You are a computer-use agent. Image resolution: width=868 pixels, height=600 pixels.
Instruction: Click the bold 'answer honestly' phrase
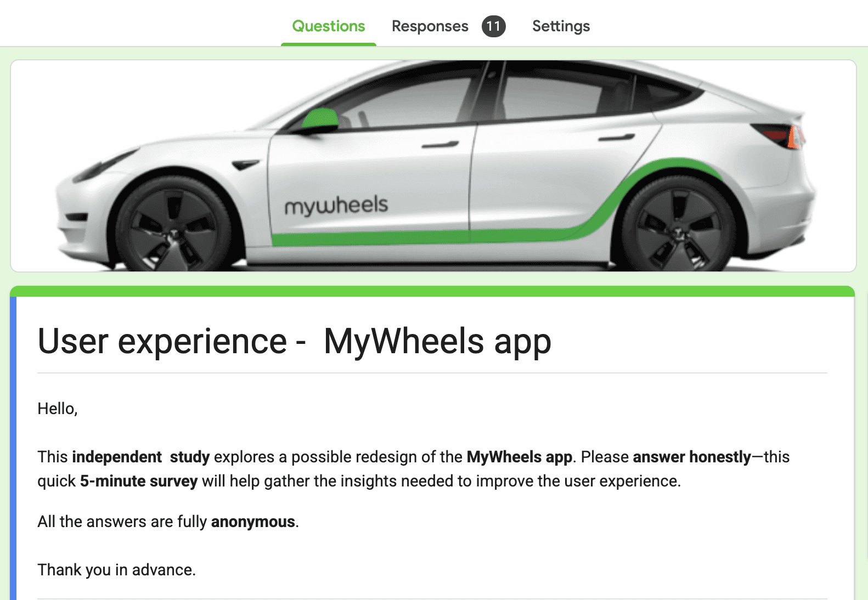[692, 457]
